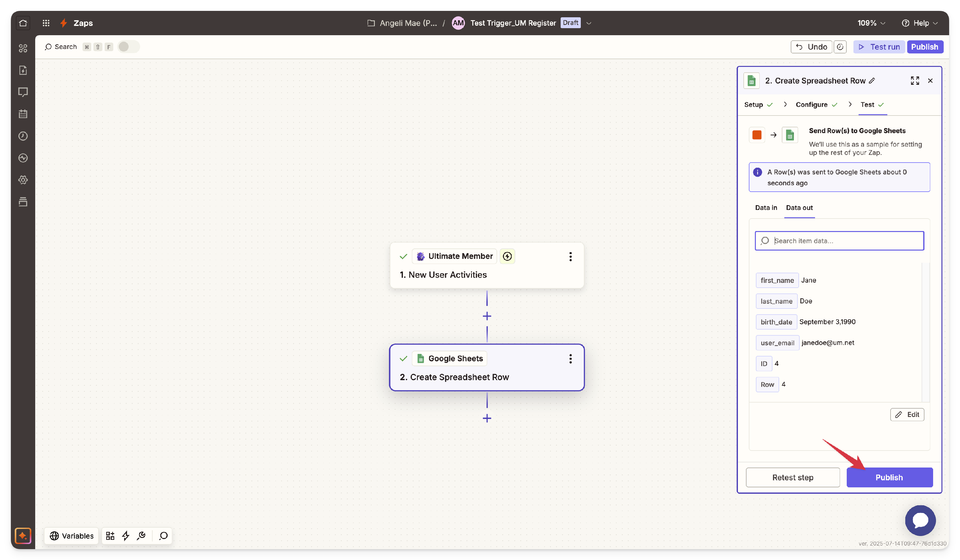
Task: Switch to the Data in tab
Action: [x=766, y=208]
